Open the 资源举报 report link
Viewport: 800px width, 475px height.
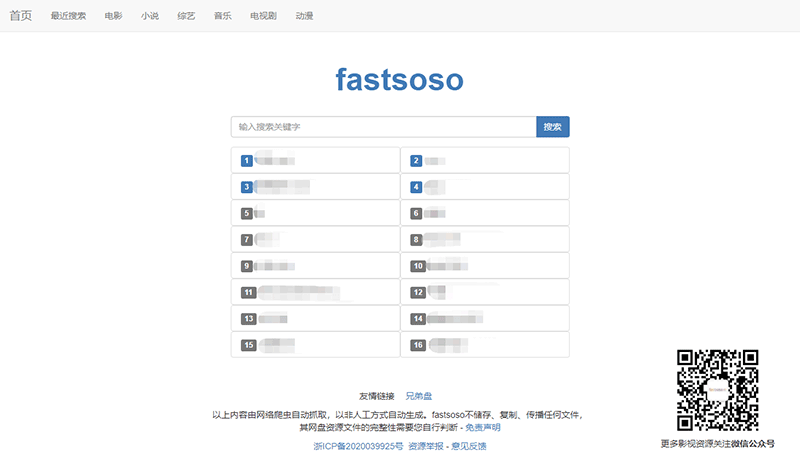tap(426, 446)
